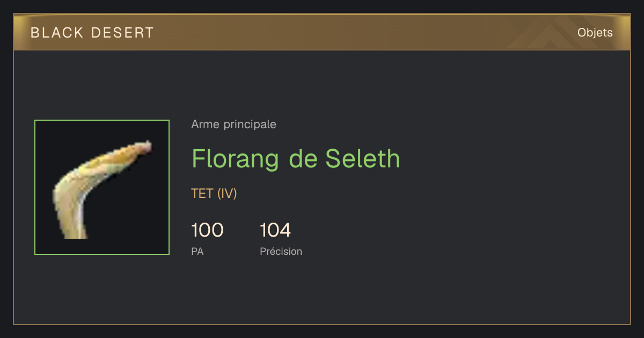Click the Florang de Seleth item icon
644x338 pixels.
tap(102, 187)
